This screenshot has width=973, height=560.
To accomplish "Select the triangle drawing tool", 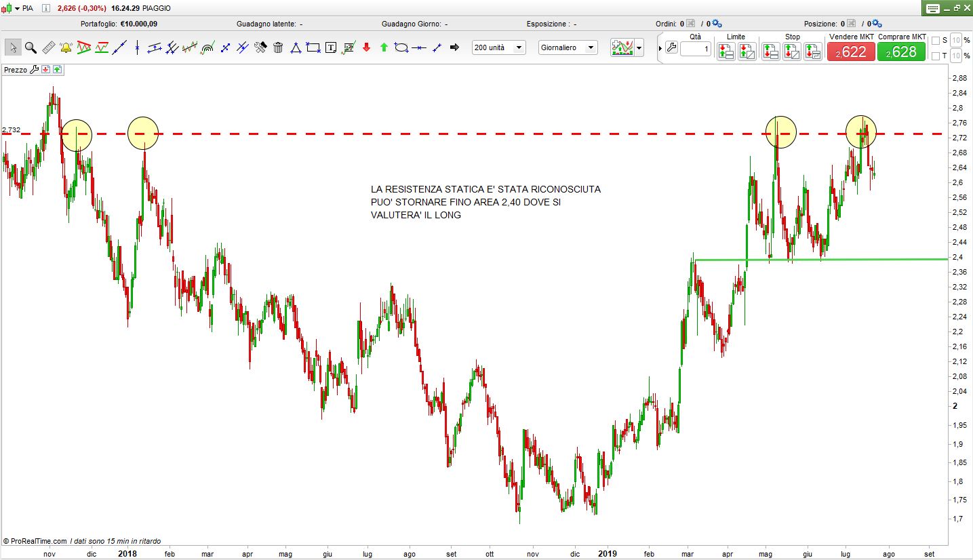I will (296, 47).
